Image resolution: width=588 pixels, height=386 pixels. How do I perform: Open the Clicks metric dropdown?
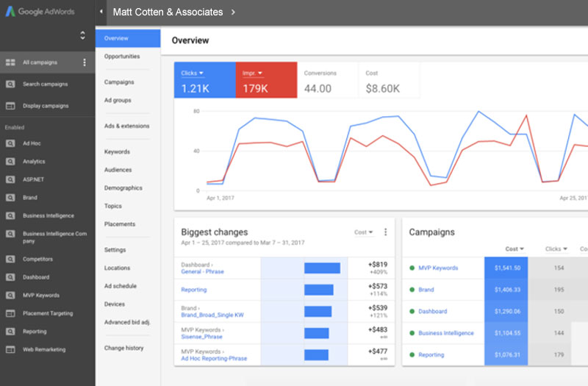coord(193,73)
